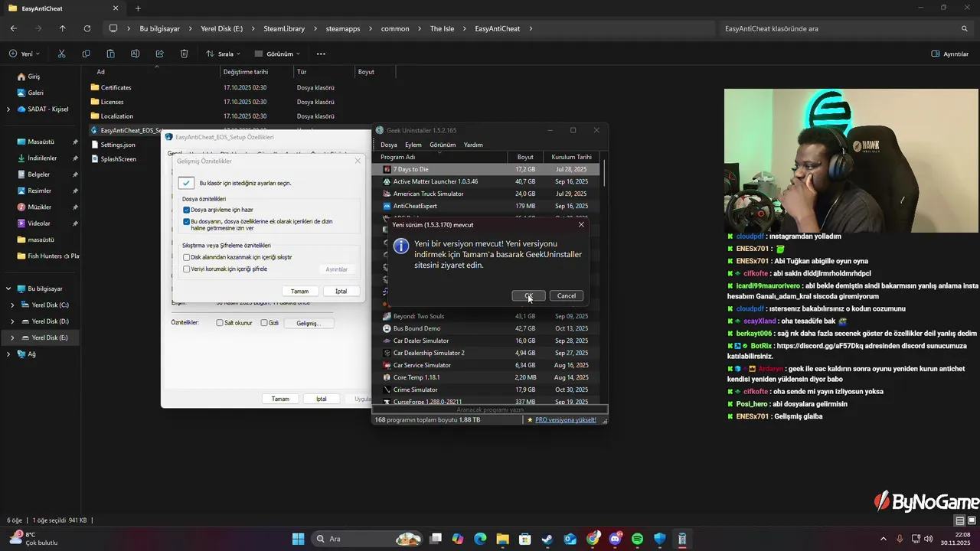This screenshot has width=980, height=551.
Task: Toggle 'Dosya arşivleme için hazır' checkbox
Action: pos(187,210)
